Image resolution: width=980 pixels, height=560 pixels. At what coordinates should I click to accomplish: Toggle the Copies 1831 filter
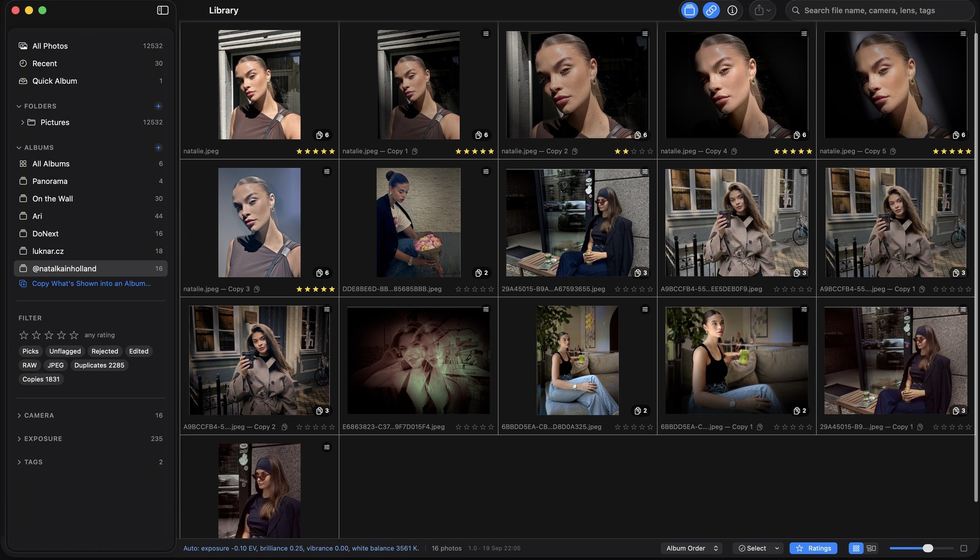pyautogui.click(x=41, y=380)
